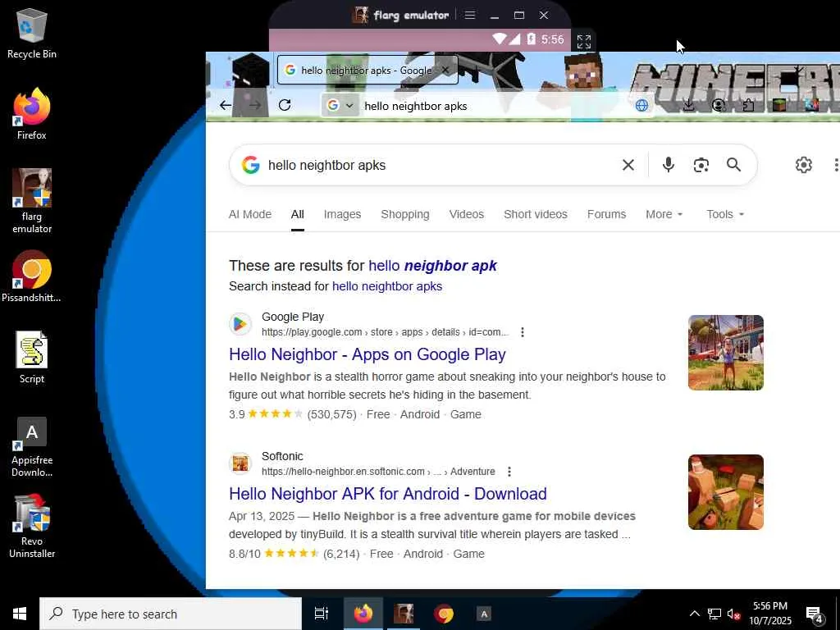Open the Script desktop file
Image resolution: width=840 pixels, height=630 pixels.
tap(32, 358)
